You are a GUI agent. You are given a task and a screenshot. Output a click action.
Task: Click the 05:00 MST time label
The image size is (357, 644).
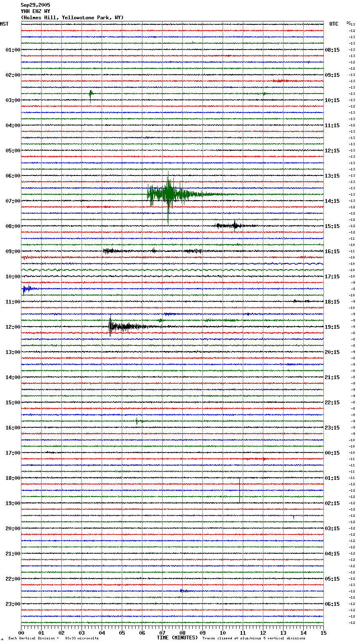[x=13, y=151]
